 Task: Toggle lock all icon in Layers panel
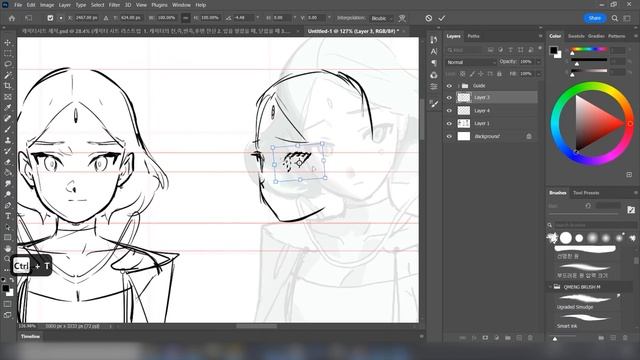(499, 74)
